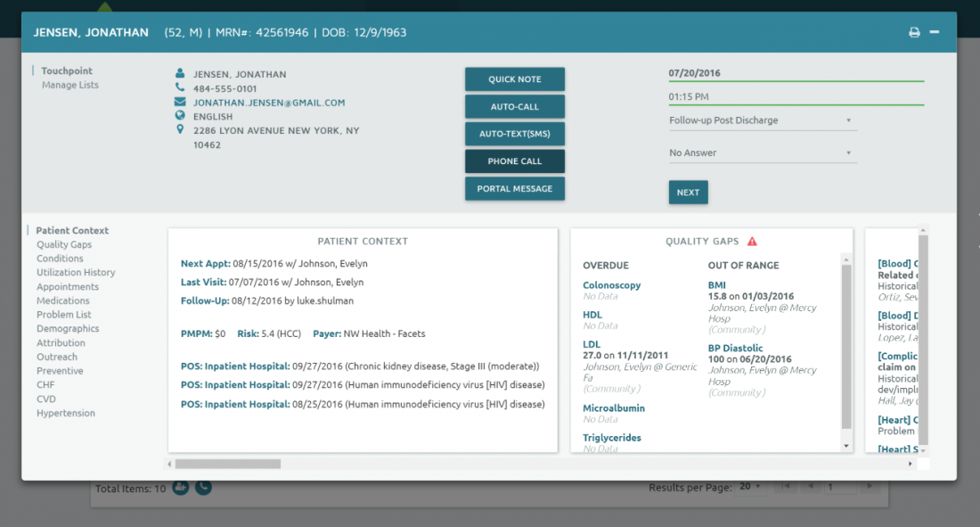Click the PHONE CALL button
Image resolution: width=980 pixels, height=527 pixels.
pyautogui.click(x=514, y=161)
